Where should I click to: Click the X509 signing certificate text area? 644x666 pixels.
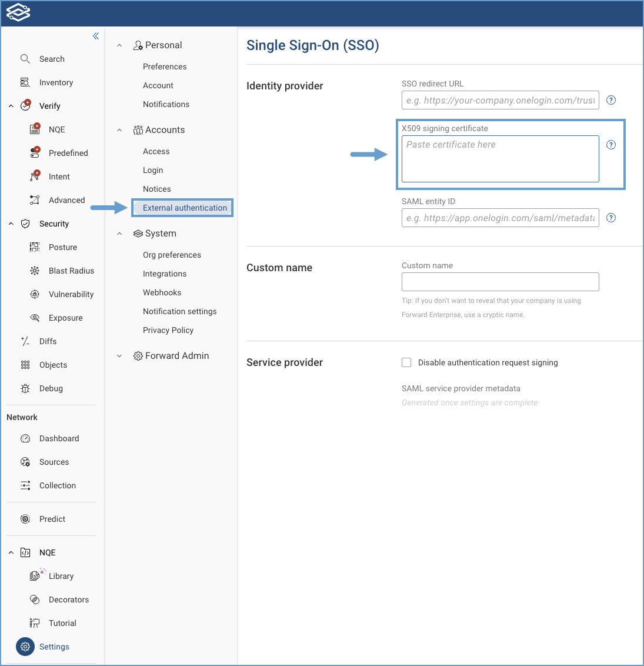click(500, 159)
